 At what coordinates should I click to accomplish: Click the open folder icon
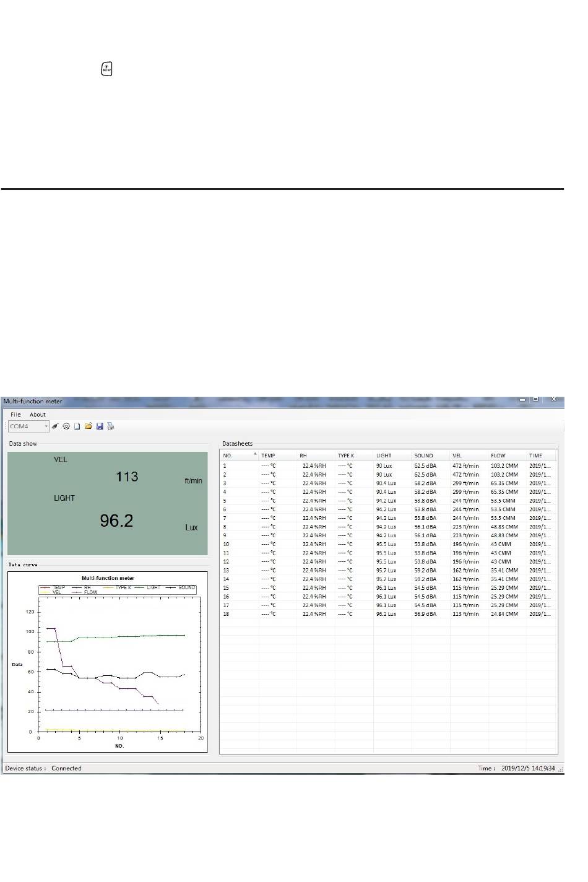[x=89, y=426]
